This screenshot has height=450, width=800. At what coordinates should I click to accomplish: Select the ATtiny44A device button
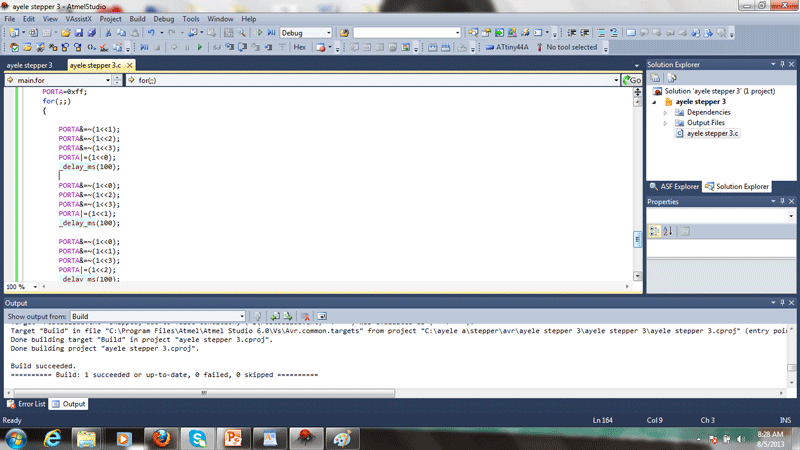[507, 47]
